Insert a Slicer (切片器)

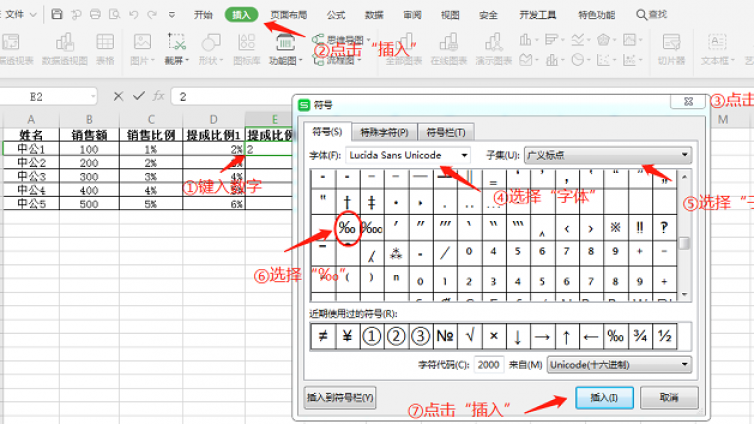(671, 49)
